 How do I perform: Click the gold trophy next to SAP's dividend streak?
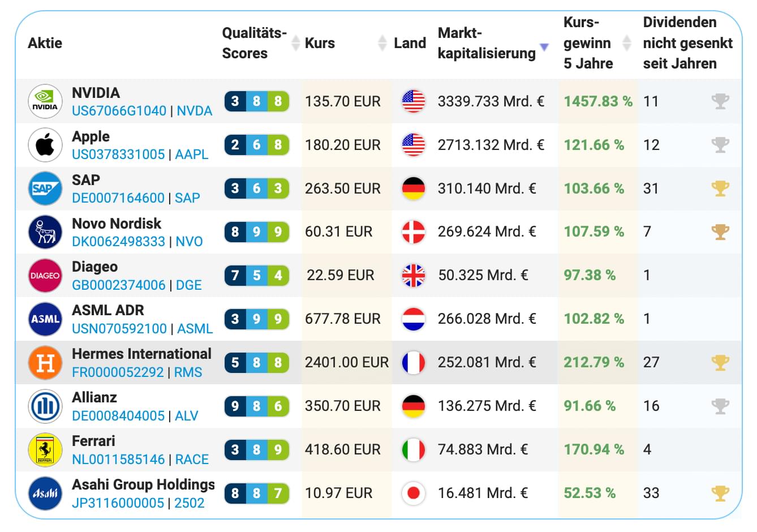click(x=720, y=188)
